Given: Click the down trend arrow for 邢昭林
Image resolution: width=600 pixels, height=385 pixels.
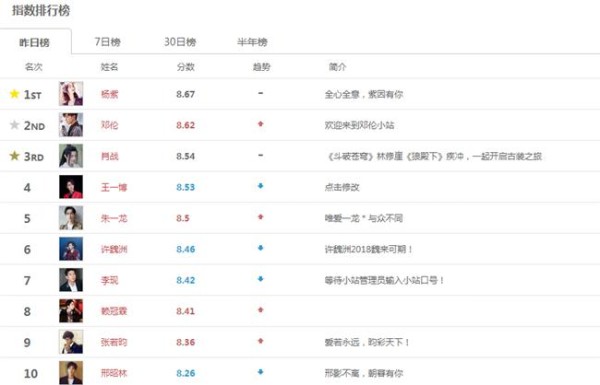Looking at the screenshot, I should 261,372.
